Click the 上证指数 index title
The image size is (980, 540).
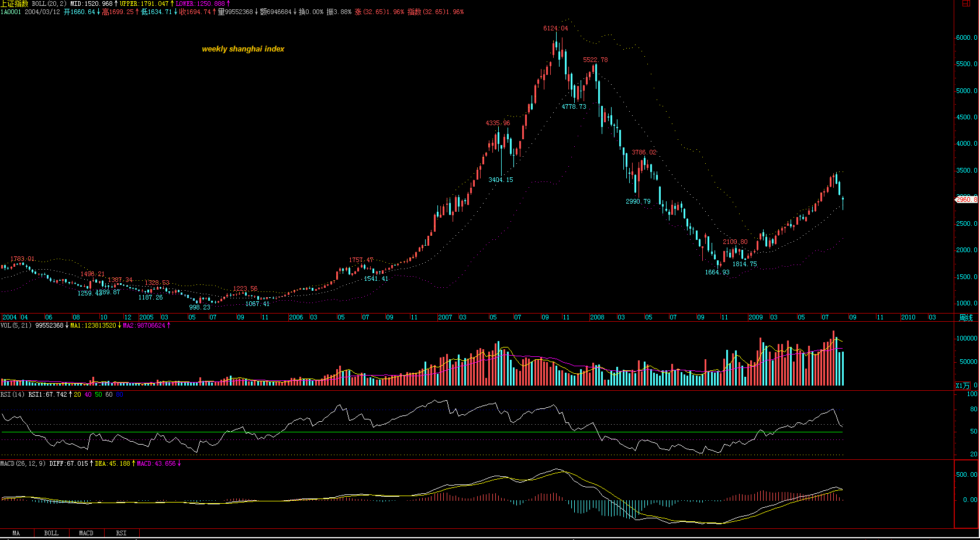click(x=14, y=4)
